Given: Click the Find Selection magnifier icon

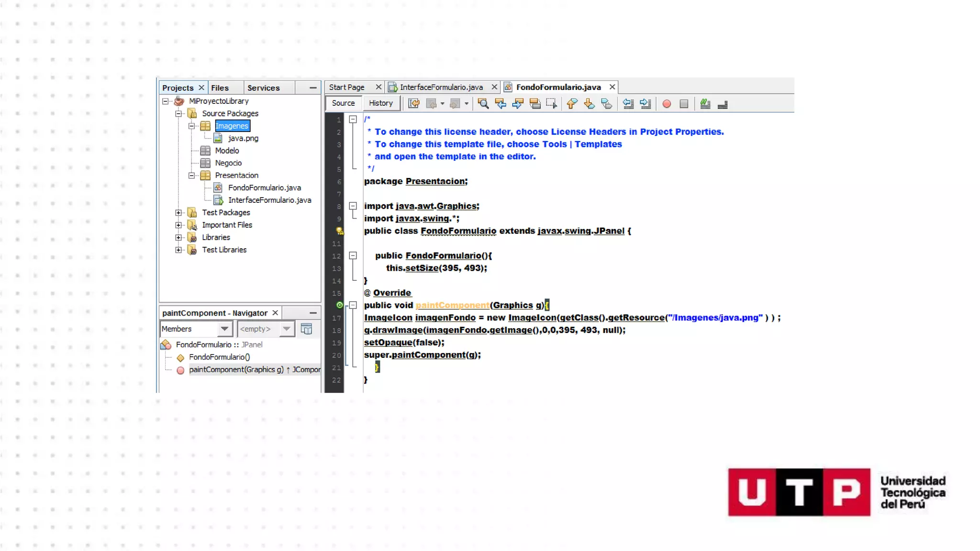Looking at the screenshot, I should click(483, 104).
